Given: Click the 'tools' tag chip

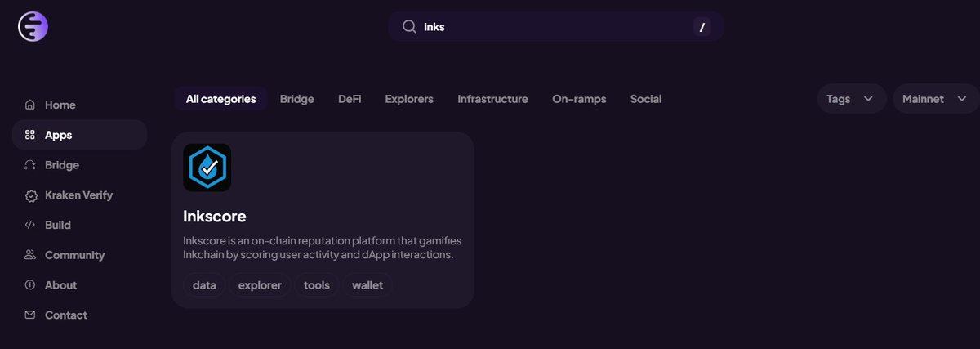Looking at the screenshot, I should point(317,285).
